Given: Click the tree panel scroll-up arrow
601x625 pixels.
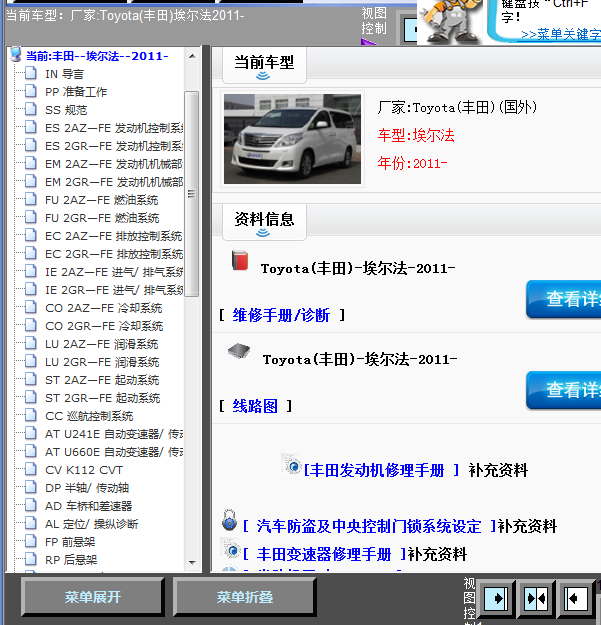Looking at the screenshot, I should [x=192, y=56].
